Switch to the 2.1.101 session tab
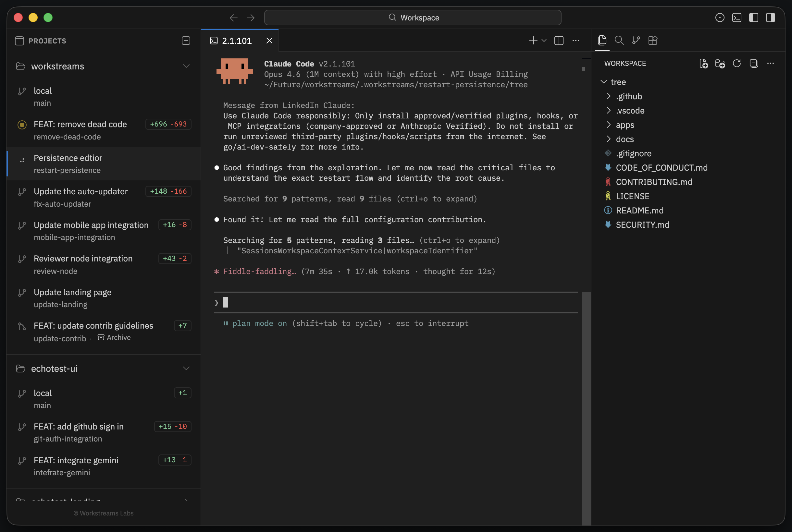The height and width of the screenshot is (532, 792). [237, 40]
